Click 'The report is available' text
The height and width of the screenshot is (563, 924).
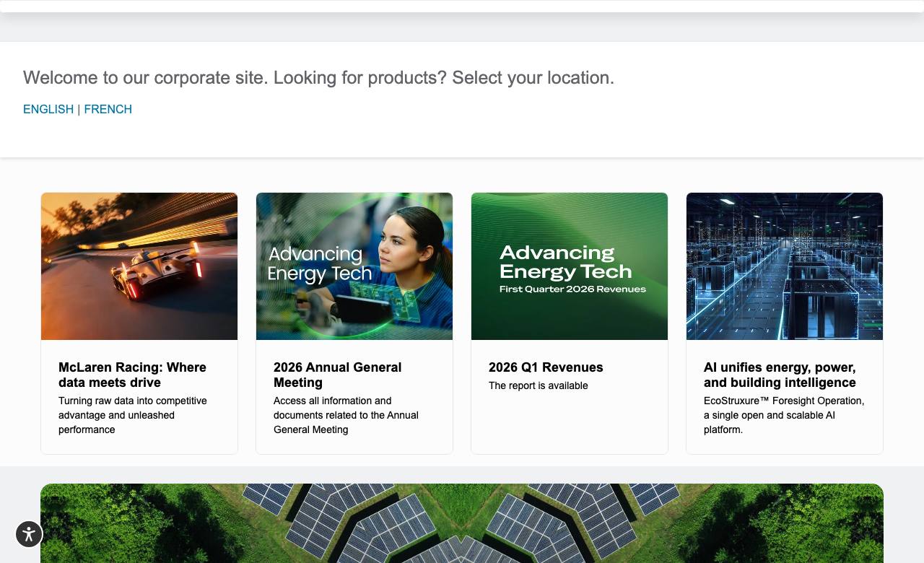point(539,385)
